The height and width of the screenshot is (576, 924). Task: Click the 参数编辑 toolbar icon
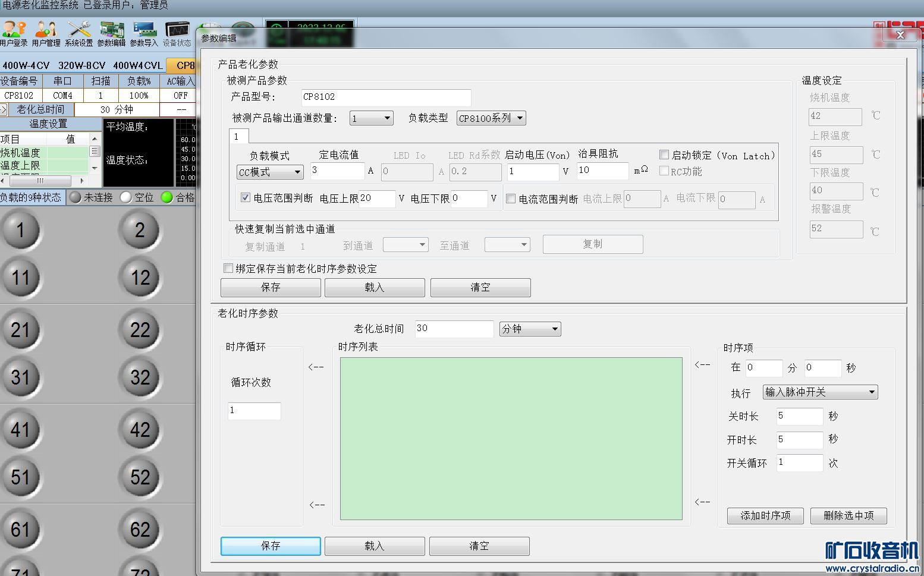(x=111, y=34)
